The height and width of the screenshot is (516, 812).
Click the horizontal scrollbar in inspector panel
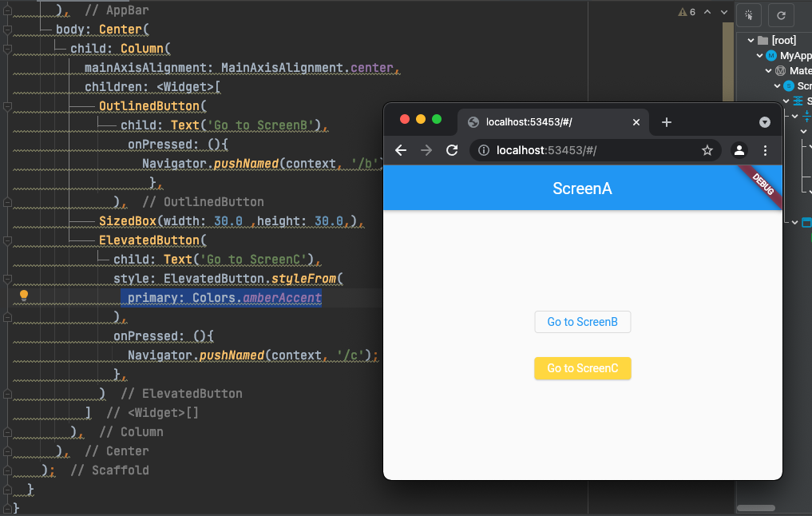pos(755,508)
